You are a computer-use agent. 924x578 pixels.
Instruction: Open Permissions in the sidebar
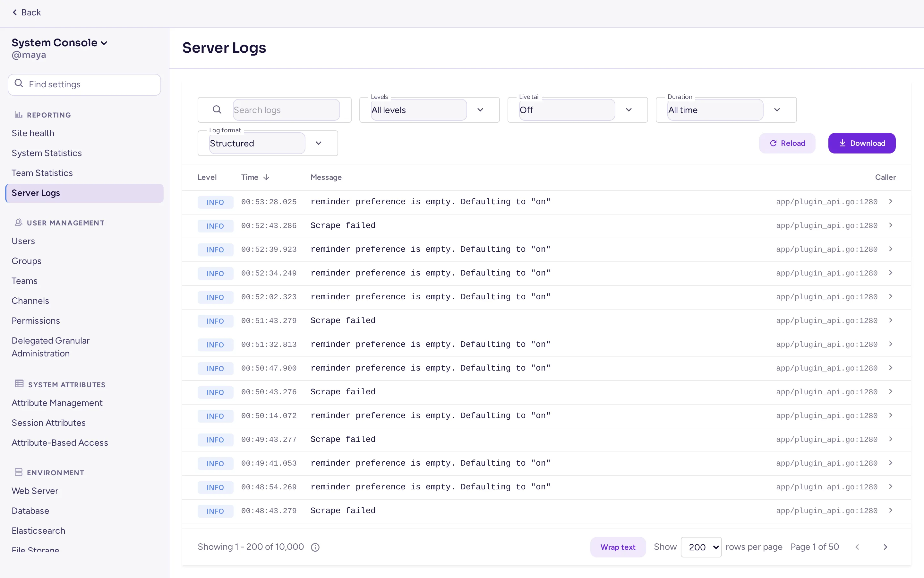pos(36,320)
